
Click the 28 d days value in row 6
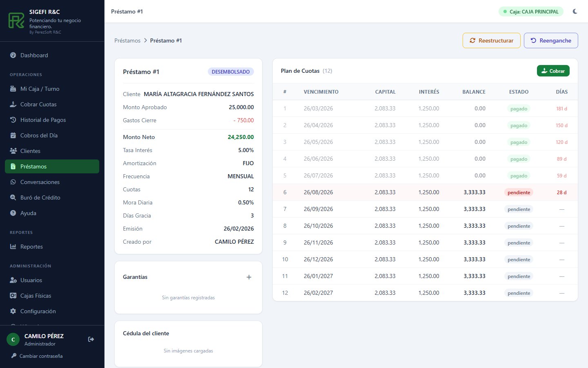pyautogui.click(x=561, y=193)
